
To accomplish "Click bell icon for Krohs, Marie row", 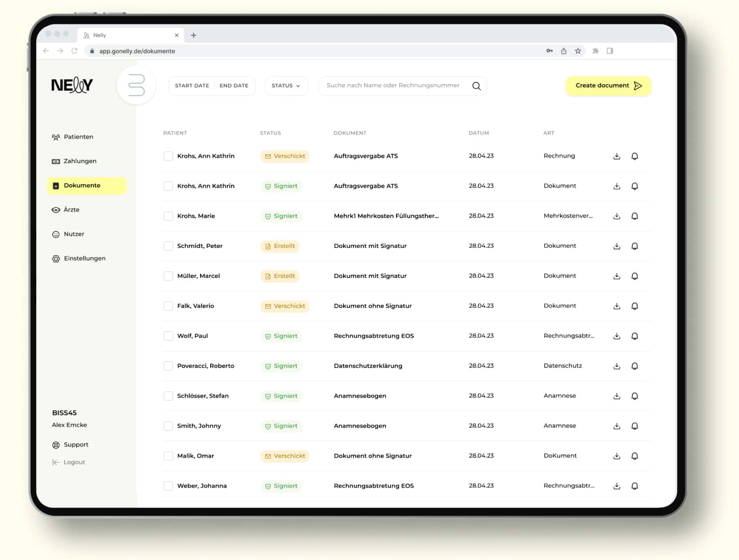I will point(635,216).
